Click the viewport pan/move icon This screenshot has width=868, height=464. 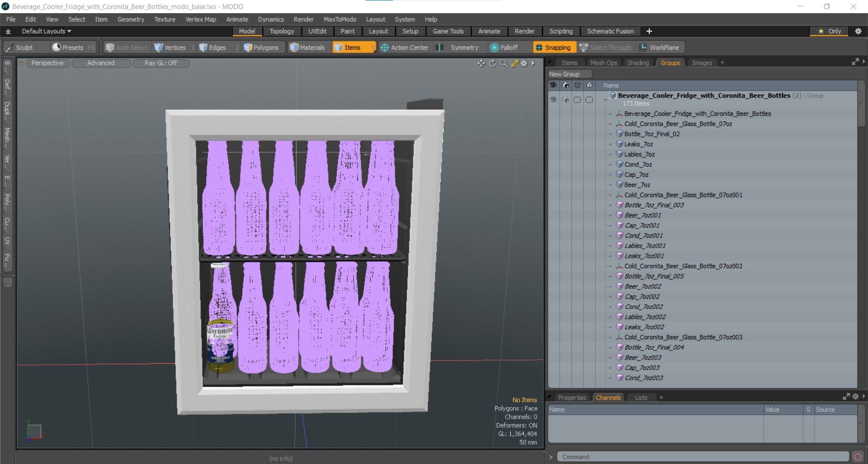click(x=481, y=63)
